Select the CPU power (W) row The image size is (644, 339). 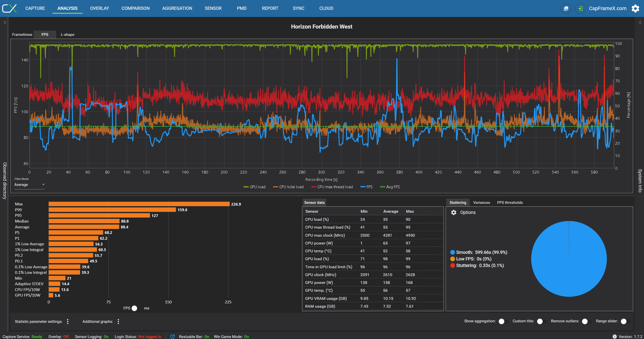point(373,243)
